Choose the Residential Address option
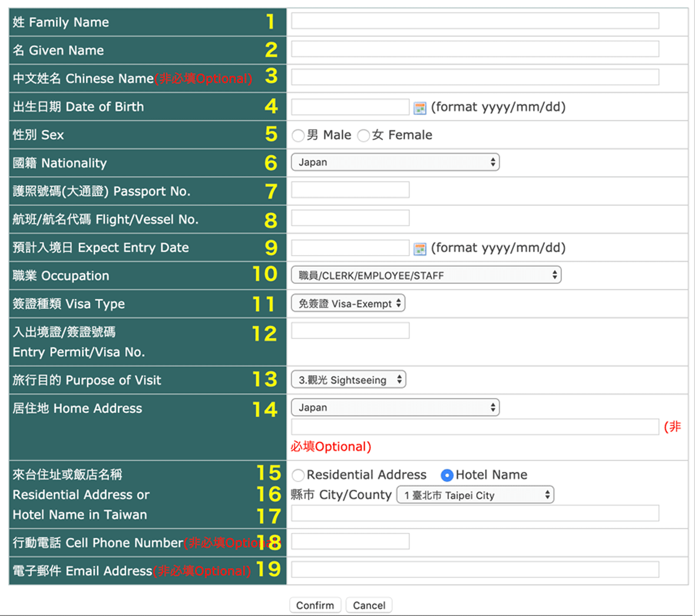Viewport: 695px width, 616px height. (x=298, y=475)
